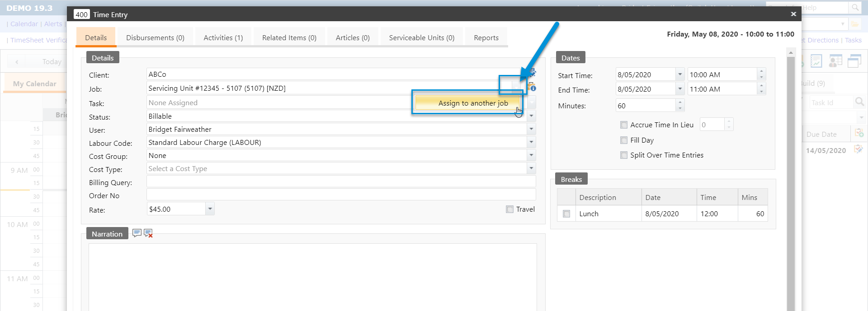Click the Tasks link in background window
The width and height of the screenshot is (868, 311).
click(853, 40)
